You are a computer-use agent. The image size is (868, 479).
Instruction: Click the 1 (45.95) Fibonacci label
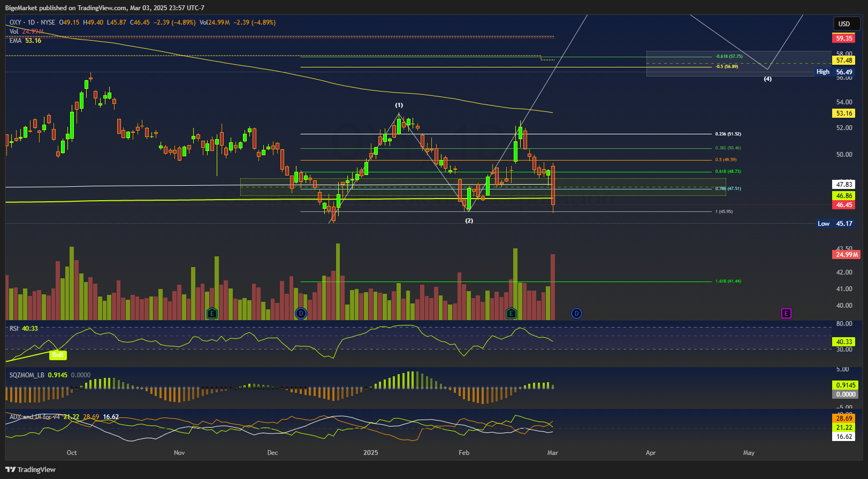[x=724, y=211]
